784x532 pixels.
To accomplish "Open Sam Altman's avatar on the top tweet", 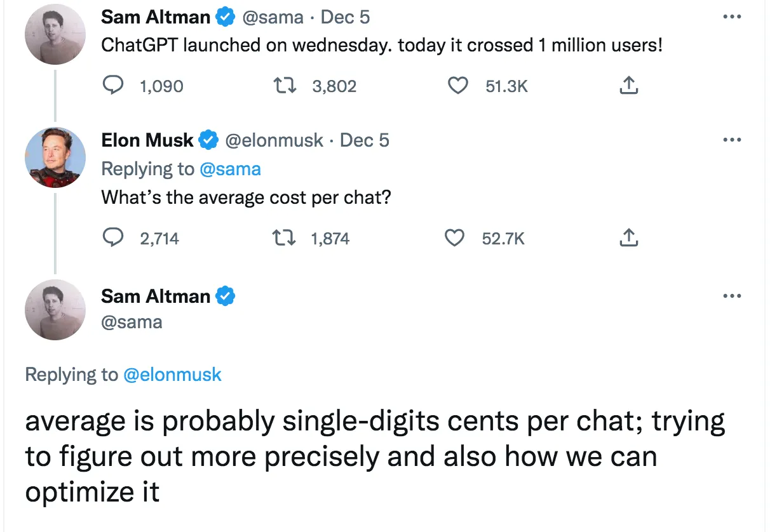I will [55, 34].
